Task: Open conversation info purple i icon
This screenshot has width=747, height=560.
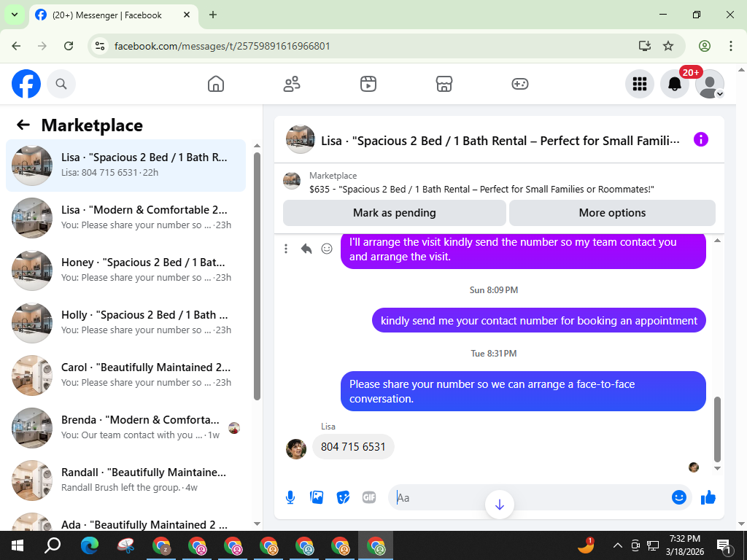Action: point(701,139)
